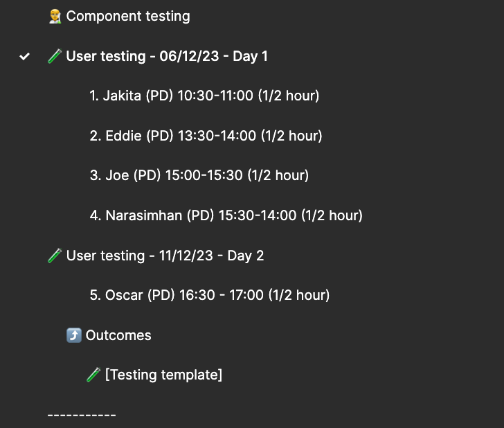Click the dashed separator line at bottom

click(x=82, y=415)
